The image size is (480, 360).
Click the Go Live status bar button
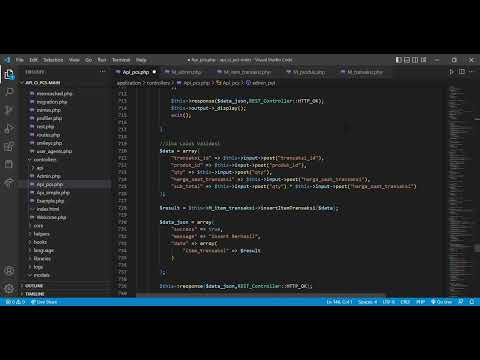pyautogui.click(x=441, y=302)
